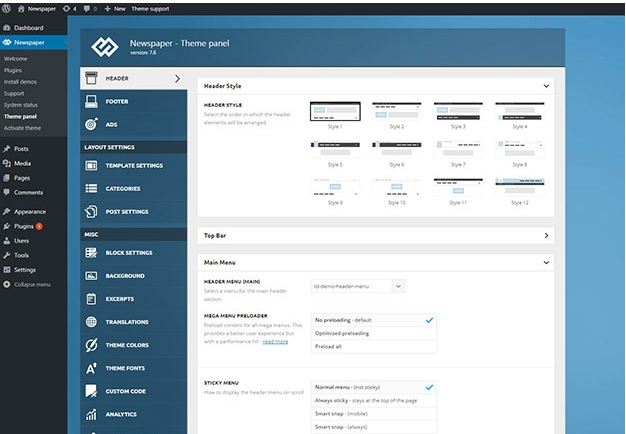
Task: Select Always sticky menu option
Action: [x=374, y=400]
